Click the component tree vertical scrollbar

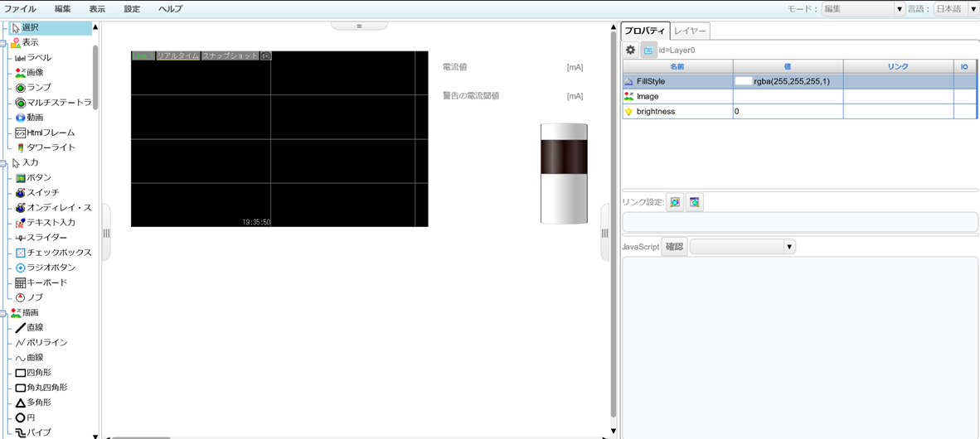coord(95,77)
